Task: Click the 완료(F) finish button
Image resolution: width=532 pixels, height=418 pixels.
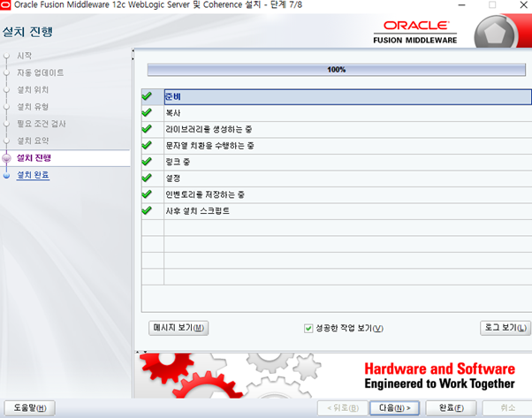Action: (451, 407)
